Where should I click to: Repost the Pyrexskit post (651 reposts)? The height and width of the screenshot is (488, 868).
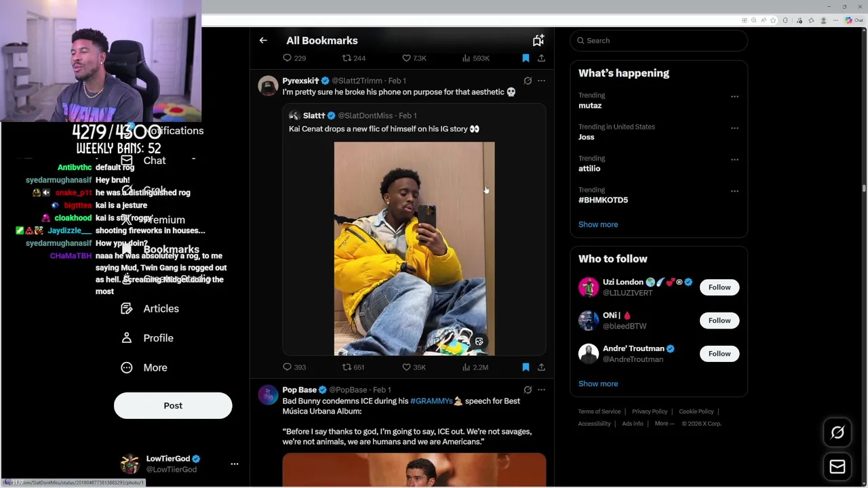[353, 367]
